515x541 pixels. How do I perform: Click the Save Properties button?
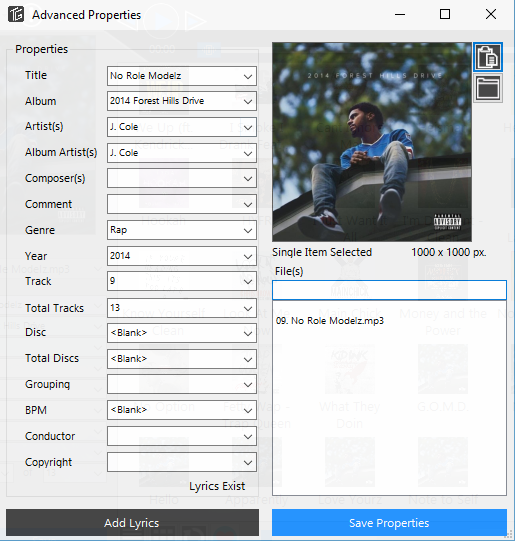point(389,523)
